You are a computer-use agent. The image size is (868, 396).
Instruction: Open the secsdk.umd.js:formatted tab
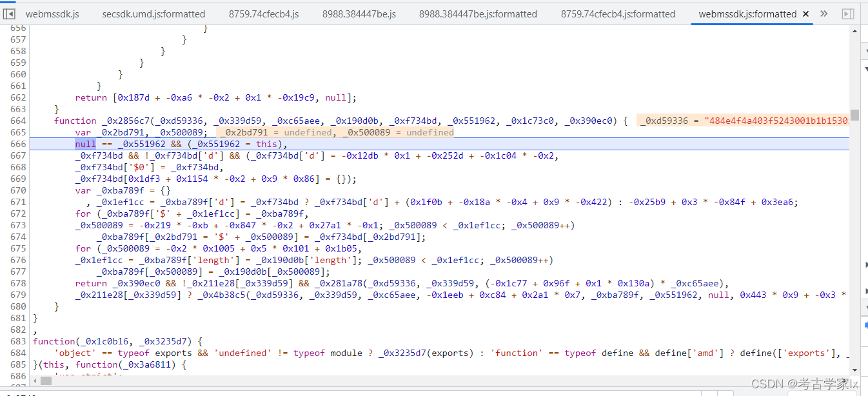click(153, 14)
